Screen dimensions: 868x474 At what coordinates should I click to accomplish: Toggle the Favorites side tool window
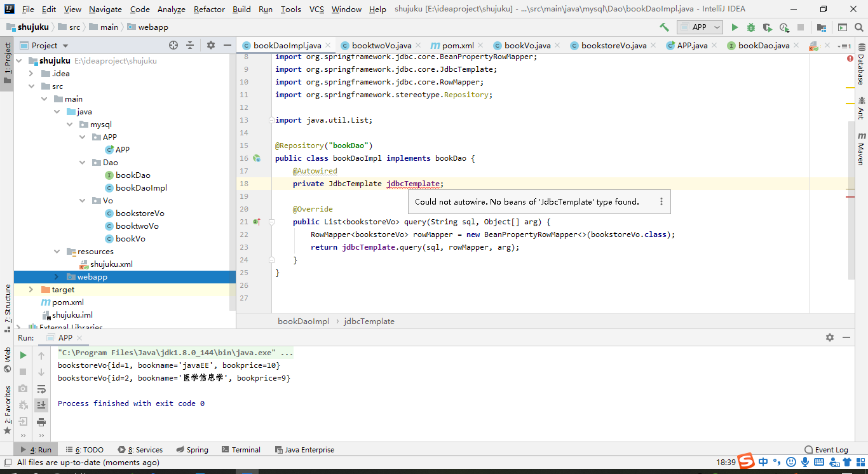(x=7, y=410)
